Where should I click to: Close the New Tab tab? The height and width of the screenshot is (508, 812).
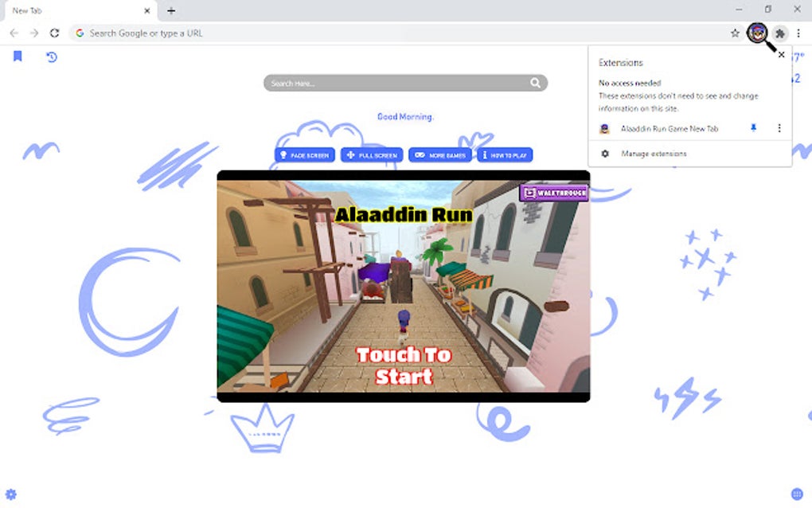point(147,10)
